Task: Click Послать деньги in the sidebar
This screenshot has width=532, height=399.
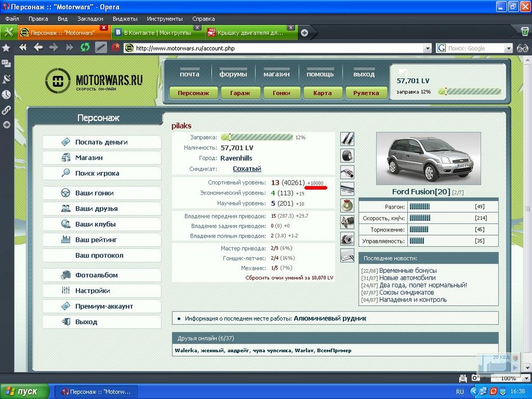Action: coord(102,142)
